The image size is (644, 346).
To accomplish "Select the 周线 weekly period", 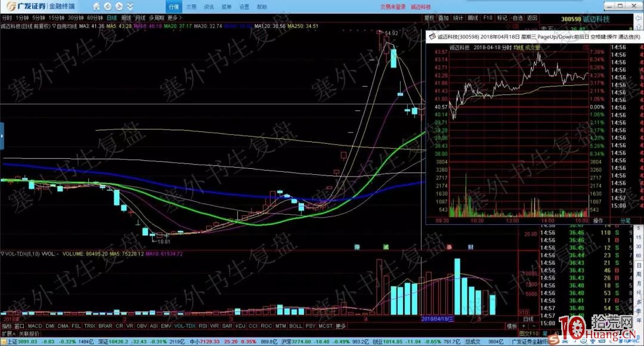I will [126, 18].
